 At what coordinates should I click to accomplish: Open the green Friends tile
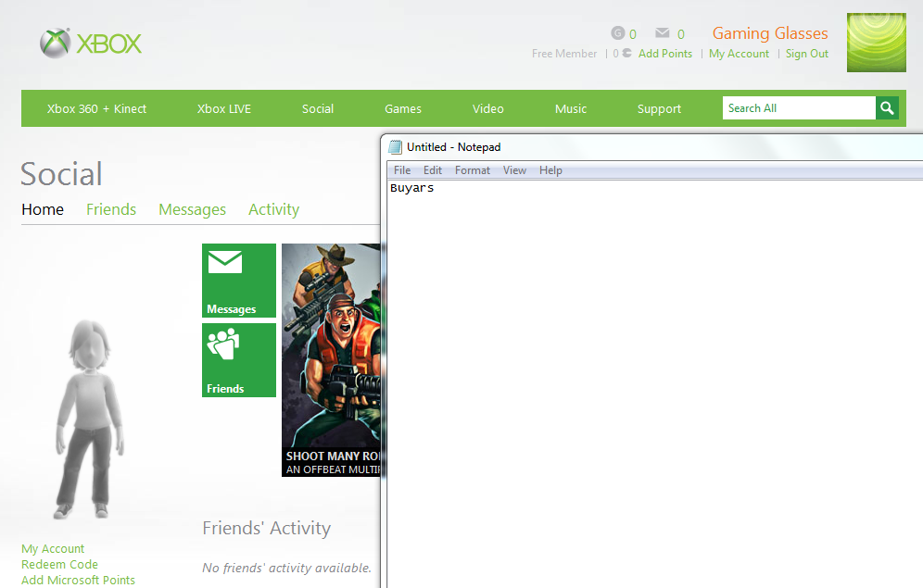(239, 360)
